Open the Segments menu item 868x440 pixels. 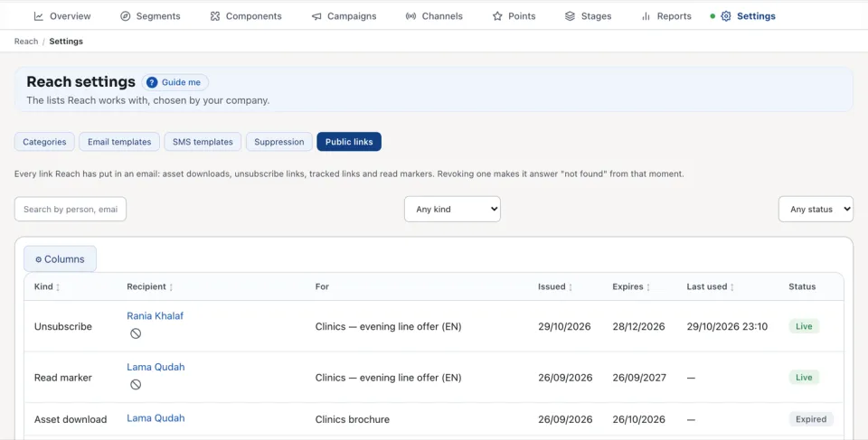click(x=150, y=16)
